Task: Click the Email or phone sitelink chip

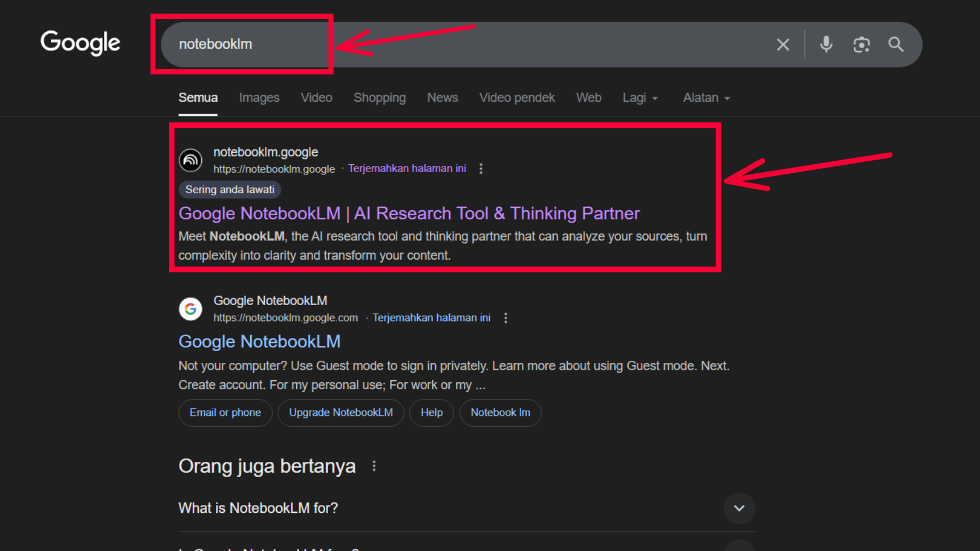Action: point(225,412)
